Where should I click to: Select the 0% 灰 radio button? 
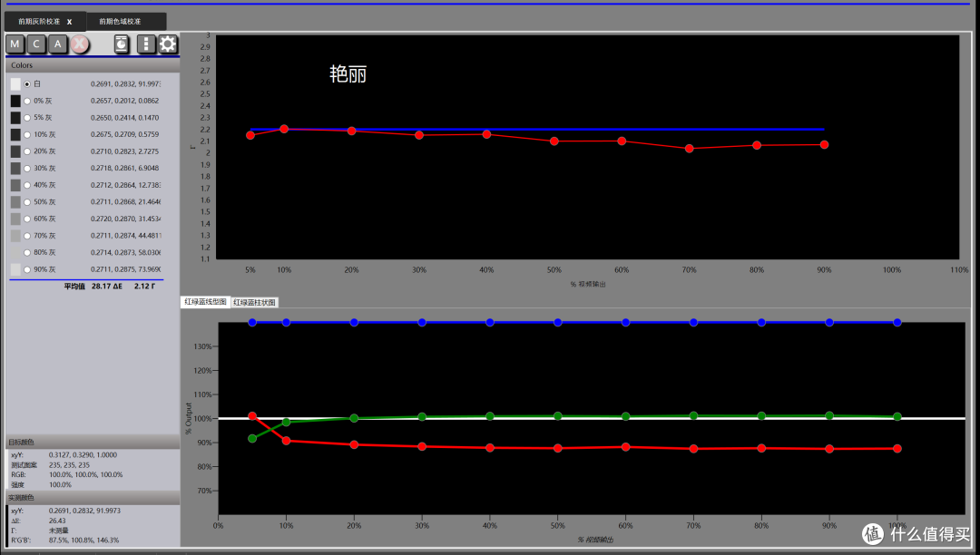pyautogui.click(x=27, y=101)
